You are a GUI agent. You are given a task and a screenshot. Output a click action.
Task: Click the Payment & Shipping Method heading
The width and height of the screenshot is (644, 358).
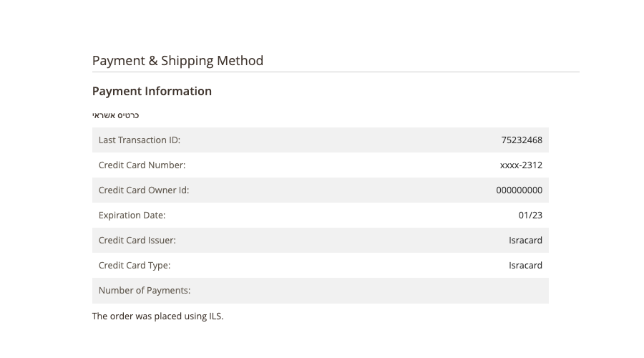(177, 61)
